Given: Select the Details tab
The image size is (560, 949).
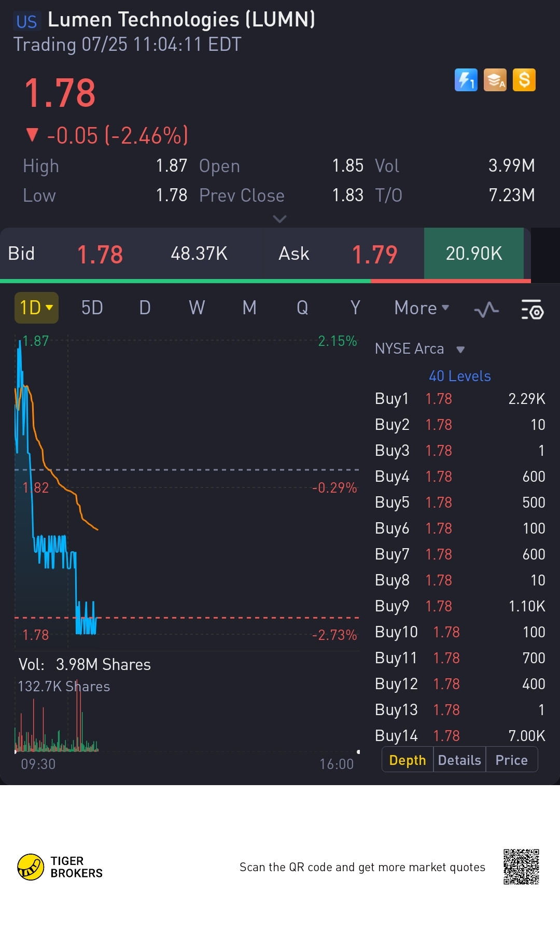Looking at the screenshot, I should pos(459,760).
